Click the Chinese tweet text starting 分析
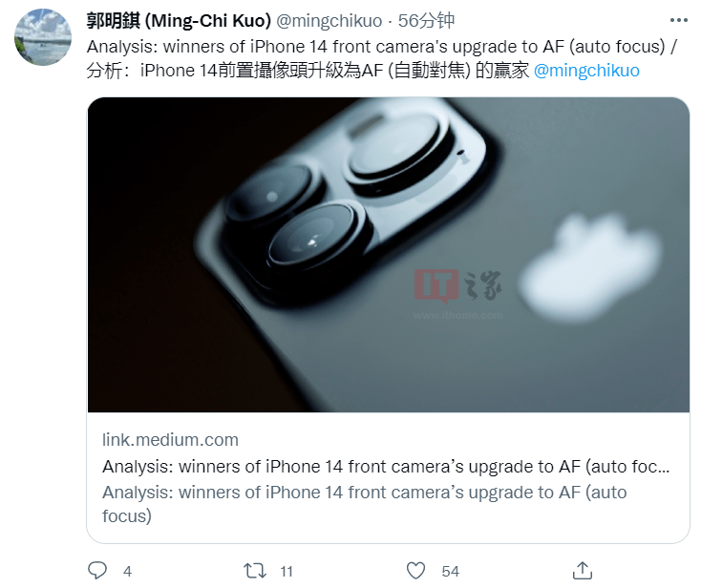Viewport: 701px width, 588px height. pyautogui.click(x=308, y=71)
